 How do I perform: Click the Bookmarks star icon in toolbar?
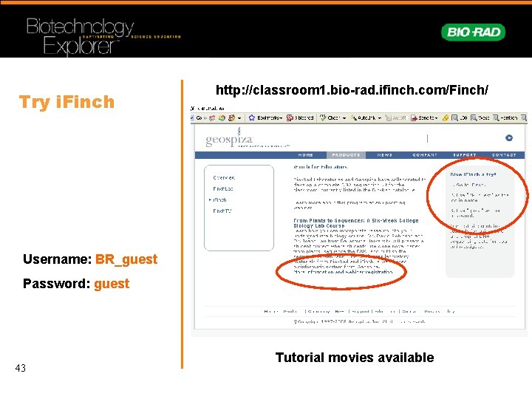(x=252, y=117)
